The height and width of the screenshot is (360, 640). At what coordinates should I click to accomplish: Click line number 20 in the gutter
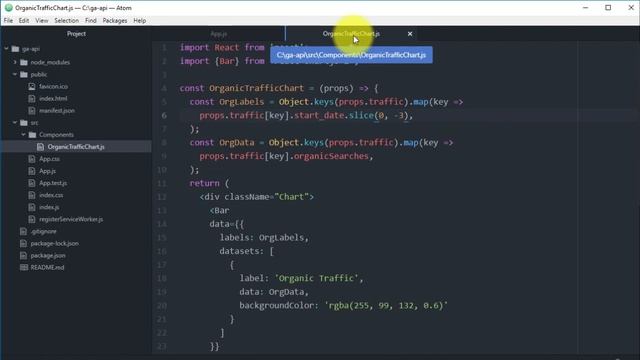click(162, 305)
